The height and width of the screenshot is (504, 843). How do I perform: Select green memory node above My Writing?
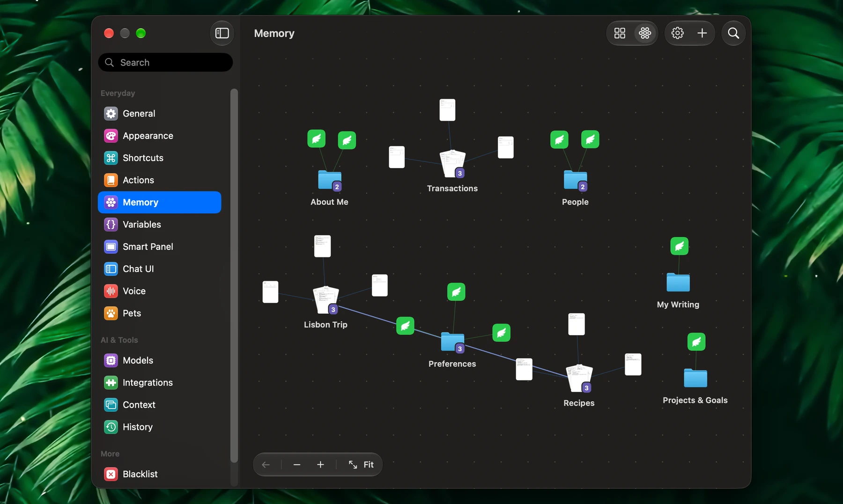tap(680, 246)
